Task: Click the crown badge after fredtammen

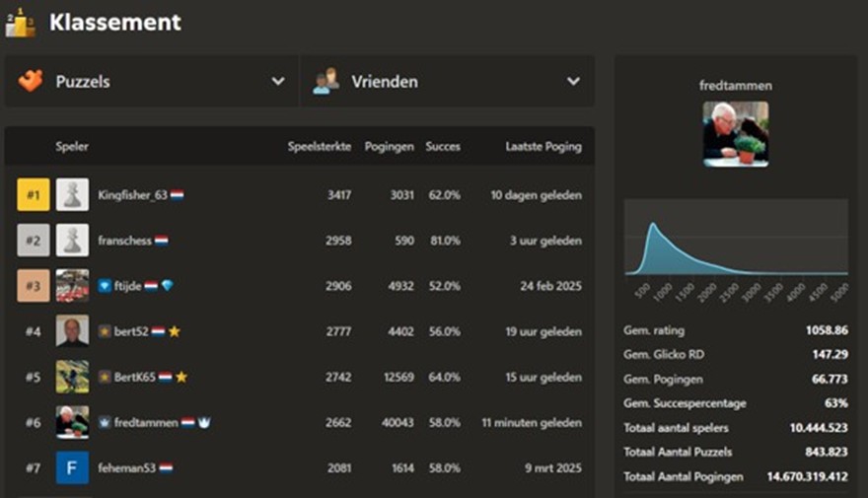Action: click(205, 422)
